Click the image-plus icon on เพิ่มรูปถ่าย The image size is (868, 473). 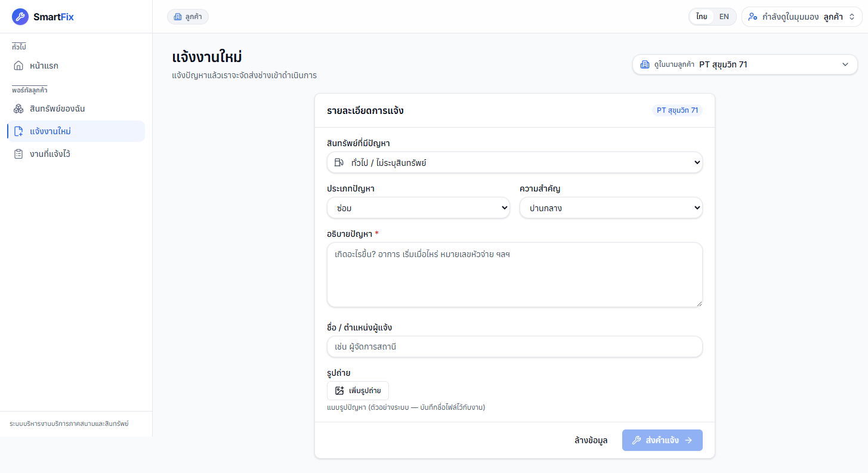click(339, 391)
